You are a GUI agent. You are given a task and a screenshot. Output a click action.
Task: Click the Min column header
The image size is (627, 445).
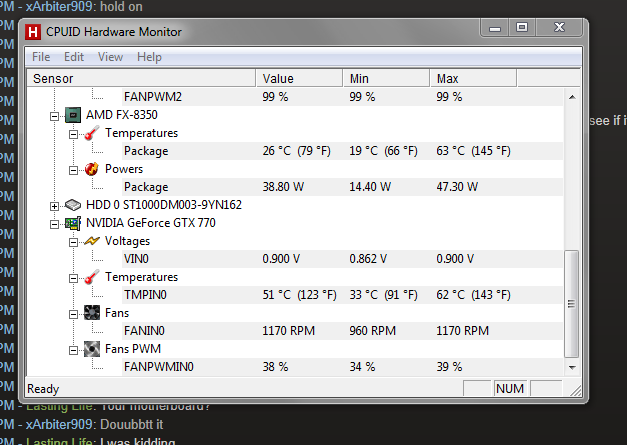coord(386,78)
